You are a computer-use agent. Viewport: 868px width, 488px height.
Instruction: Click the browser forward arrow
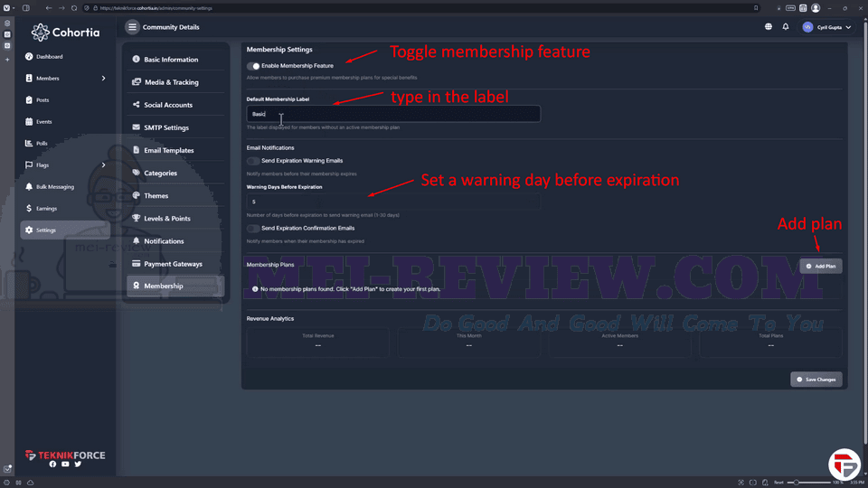tap(61, 8)
